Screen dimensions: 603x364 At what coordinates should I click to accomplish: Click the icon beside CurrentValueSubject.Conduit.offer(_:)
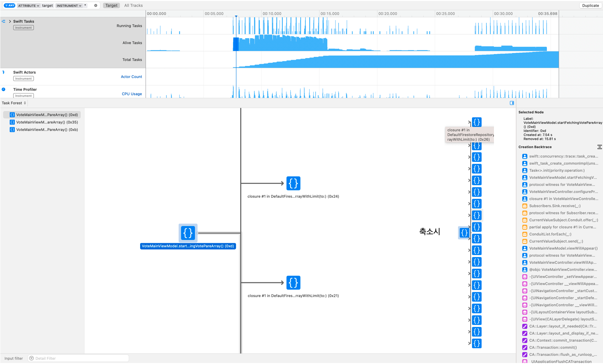[525, 220]
